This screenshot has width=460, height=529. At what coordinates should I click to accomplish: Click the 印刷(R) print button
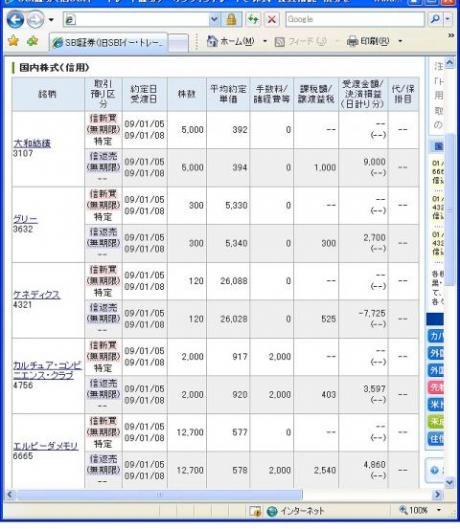point(368,41)
